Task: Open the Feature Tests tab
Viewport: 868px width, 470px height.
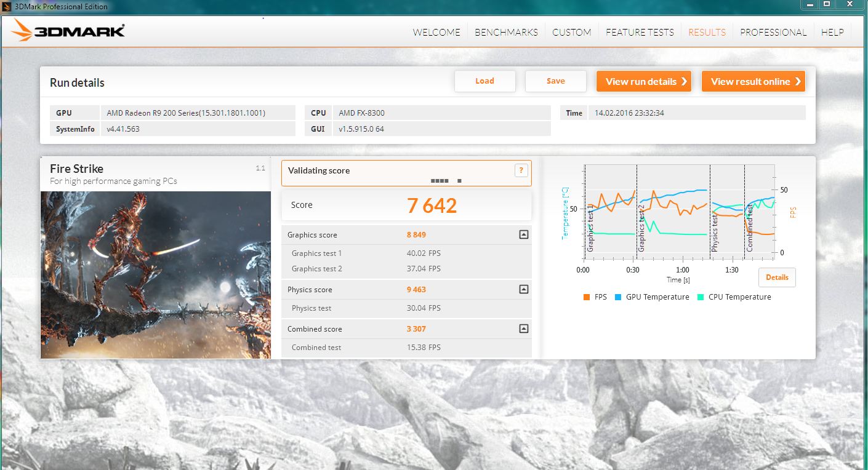Action: 640,32
